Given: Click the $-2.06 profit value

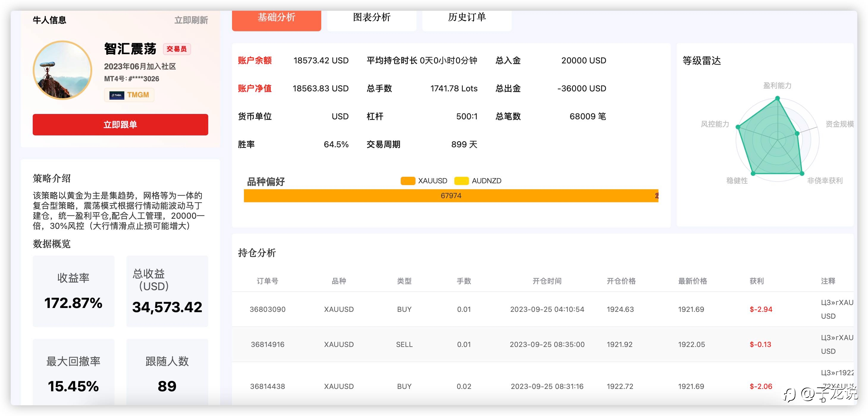Looking at the screenshot, I should pos(761,386).
